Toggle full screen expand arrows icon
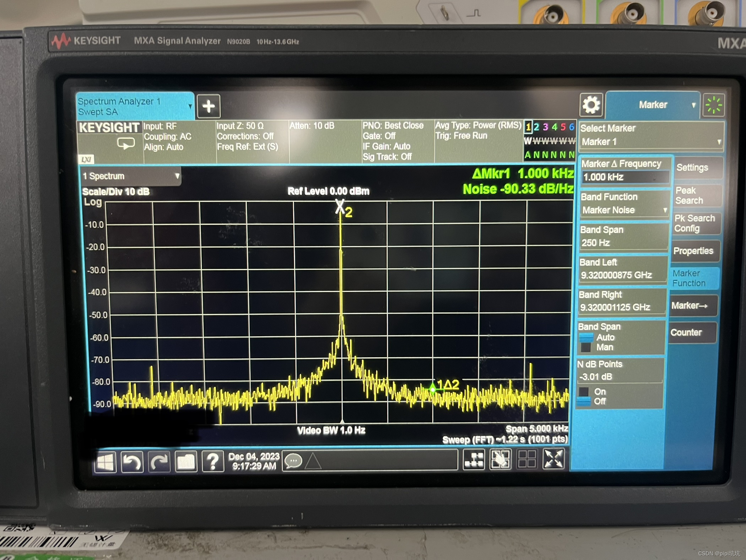746x560 pixels. 553,459
